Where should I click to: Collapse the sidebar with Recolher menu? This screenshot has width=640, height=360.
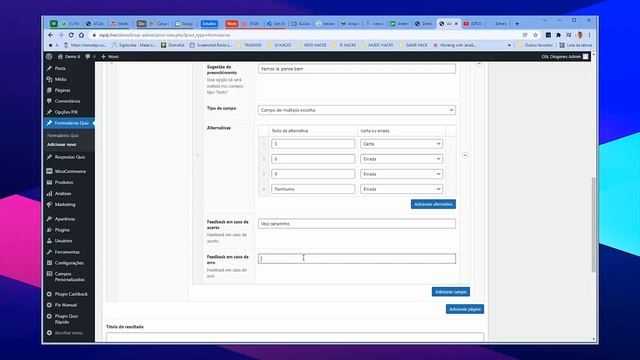click(x=65, y=333)
